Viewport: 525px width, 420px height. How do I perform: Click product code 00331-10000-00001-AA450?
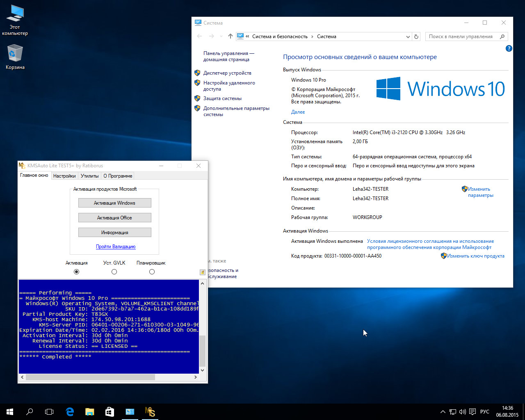pos(353,256)
